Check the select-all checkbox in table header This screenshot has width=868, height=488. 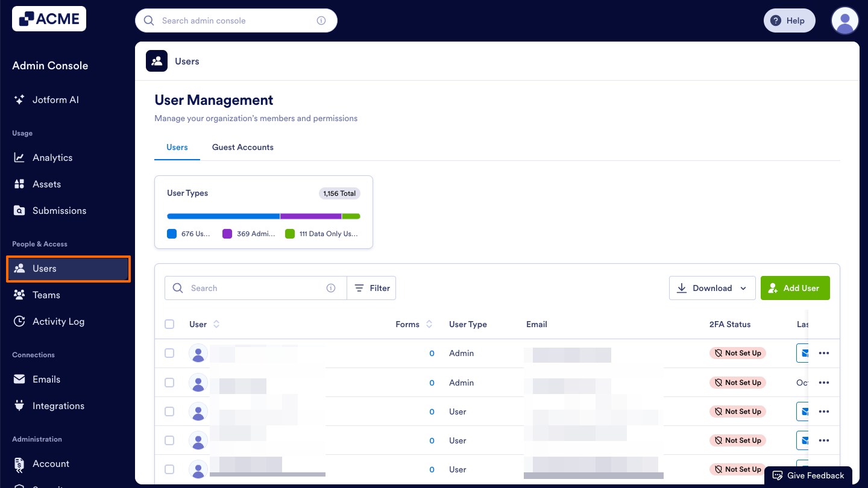[169, 324]
